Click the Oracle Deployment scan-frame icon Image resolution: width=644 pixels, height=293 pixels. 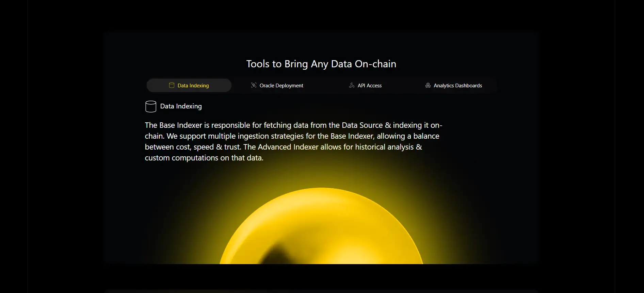(254, 85)
